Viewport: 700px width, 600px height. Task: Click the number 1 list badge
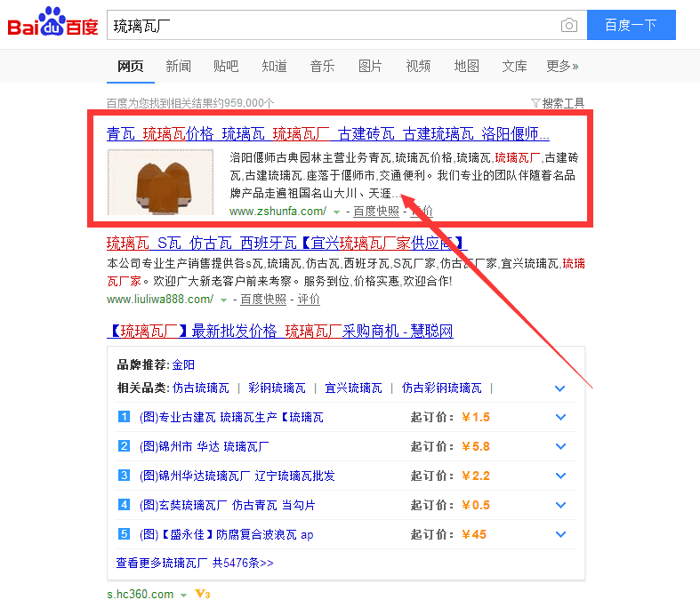pos(125,417)
